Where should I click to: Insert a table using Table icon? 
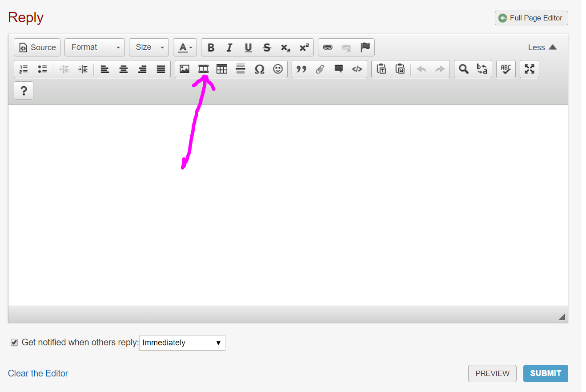(x=222, y=69)
